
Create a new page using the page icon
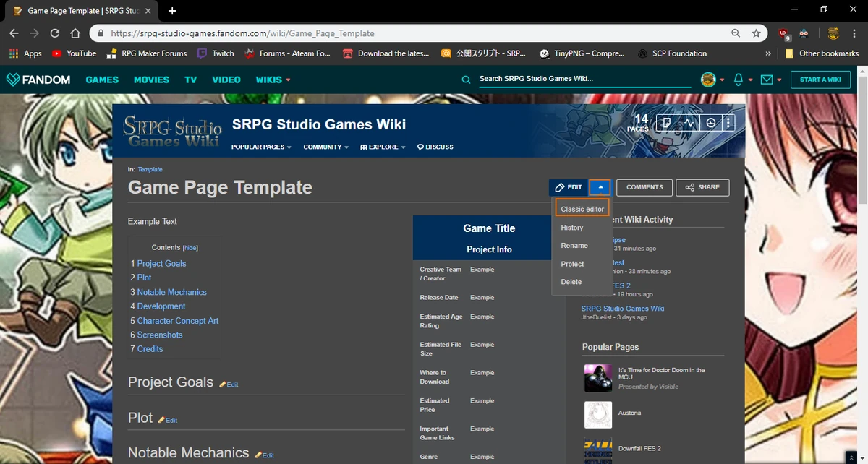[x=665, y=122]
